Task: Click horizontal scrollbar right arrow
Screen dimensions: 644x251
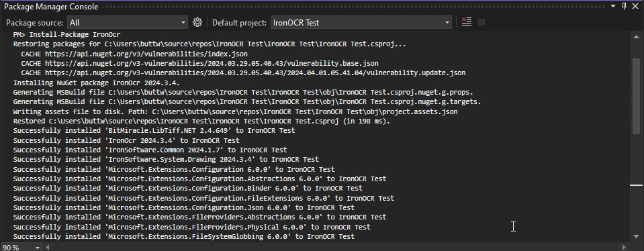Action: (x=625, y=247)
